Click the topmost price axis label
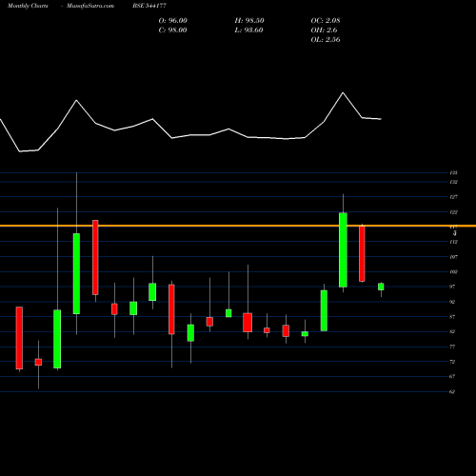476x476 pixels. 454,173
